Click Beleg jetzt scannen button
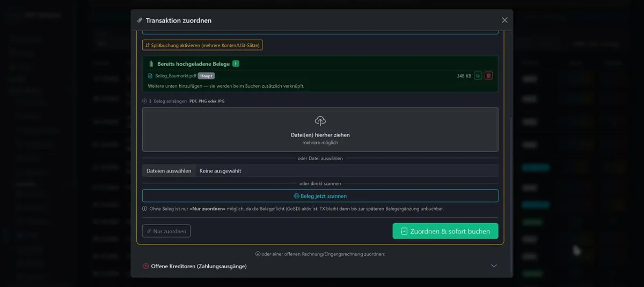Viewport: 644px width, 287px height. (320, 196)
